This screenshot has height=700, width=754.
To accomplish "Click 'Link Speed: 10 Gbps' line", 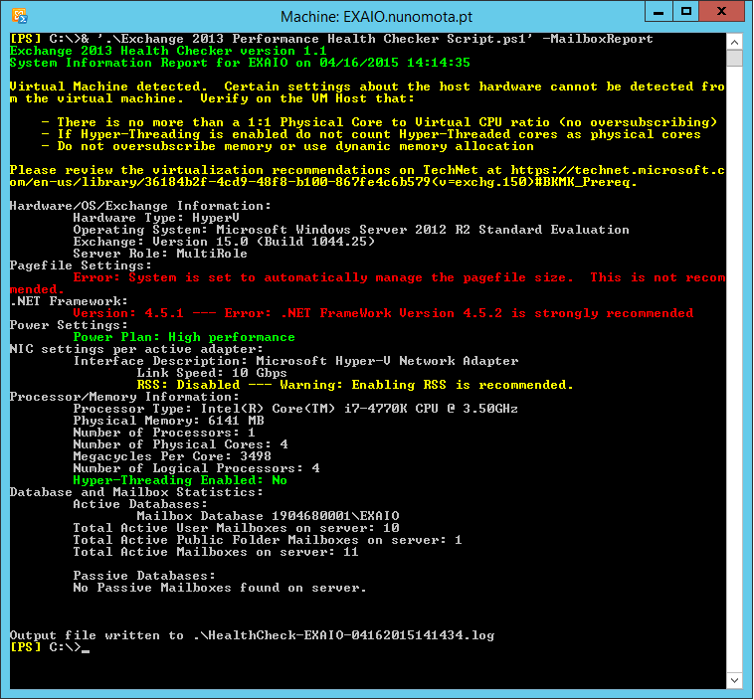I will [212, 373].
